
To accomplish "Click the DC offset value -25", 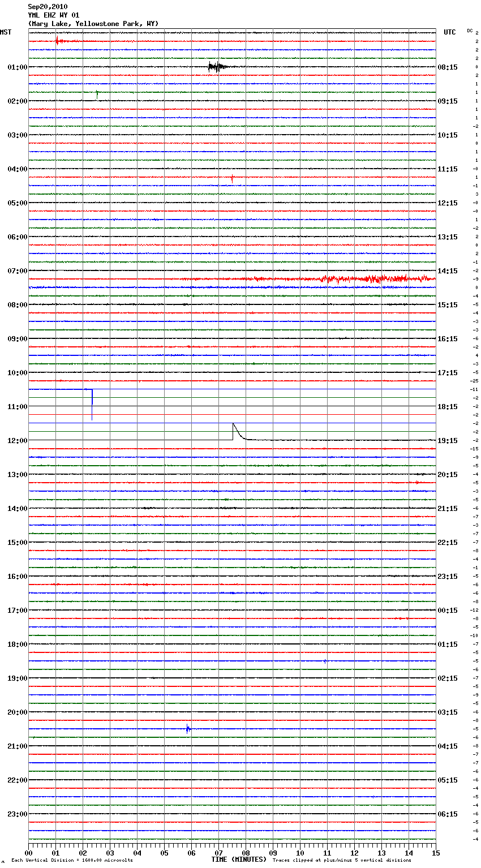I will click(x=474, y=381).
